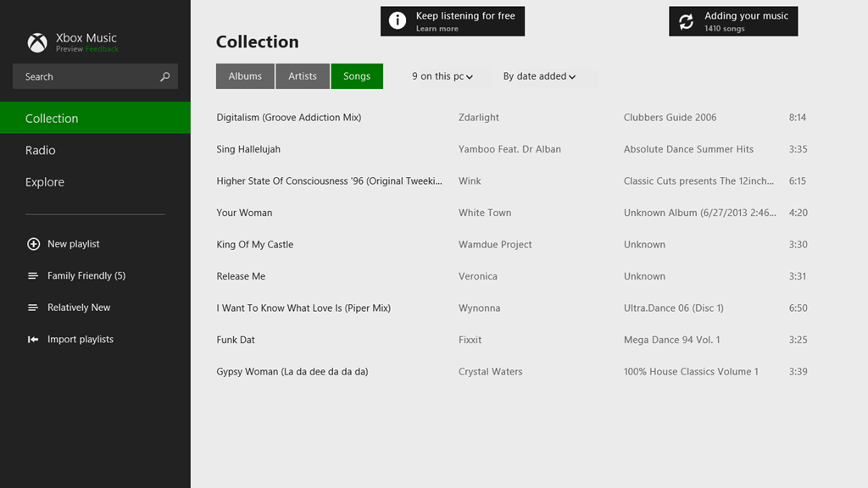Click artist Veronica

[478, 276]
